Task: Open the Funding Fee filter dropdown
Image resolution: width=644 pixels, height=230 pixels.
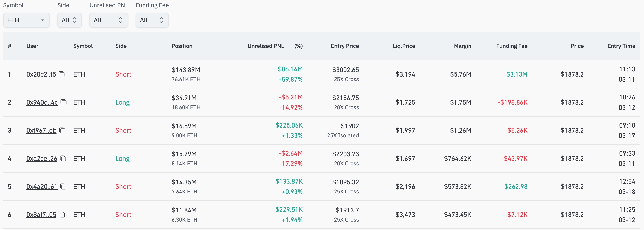Action: [152, 20]
